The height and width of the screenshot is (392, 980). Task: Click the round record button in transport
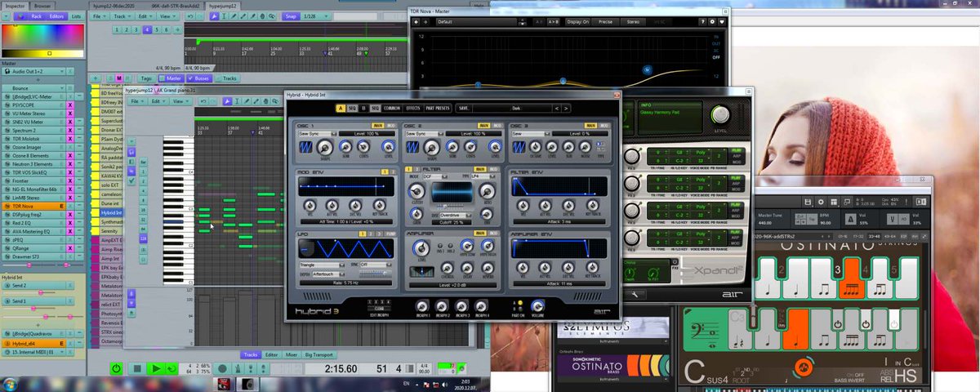coord(223,369)
